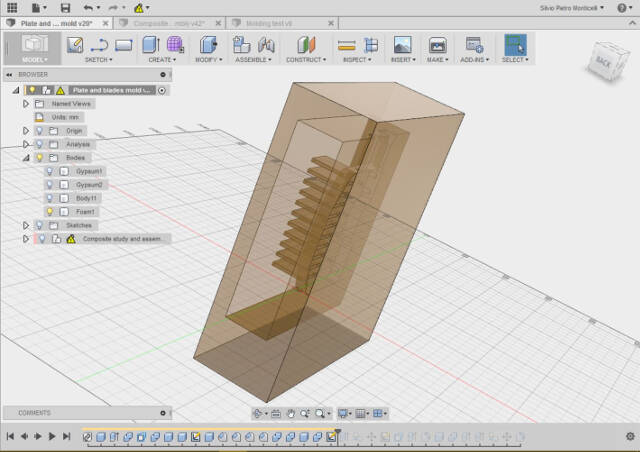
Task: Hide the Foam1 body
Action: click(x=49, y=212)
